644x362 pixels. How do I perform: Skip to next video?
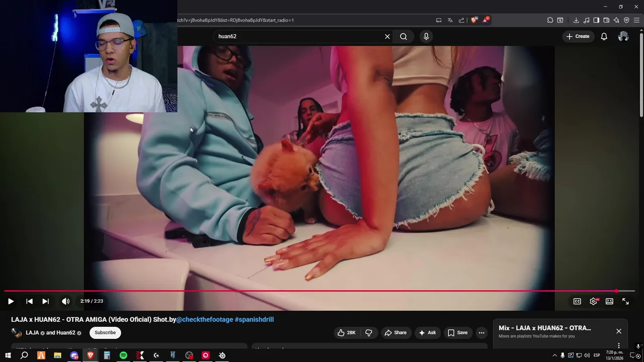pyautogui.click(x=45, y=301)
